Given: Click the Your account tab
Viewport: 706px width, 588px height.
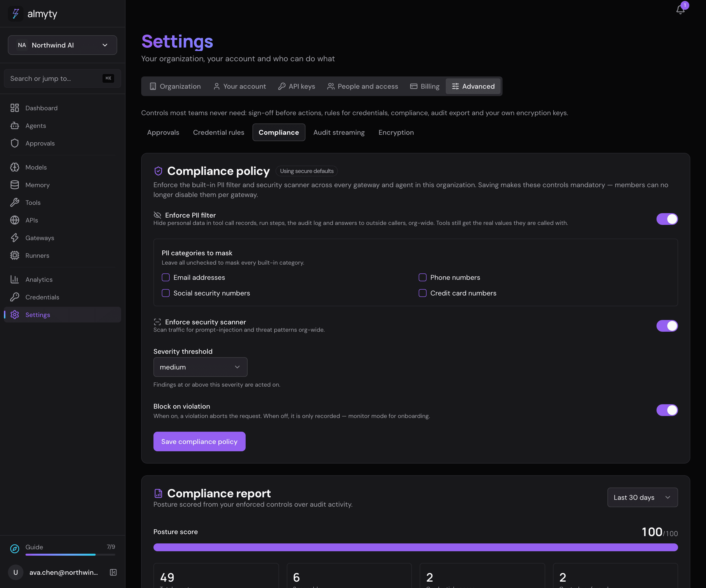Looking at the screenshot, I should 240,86.
